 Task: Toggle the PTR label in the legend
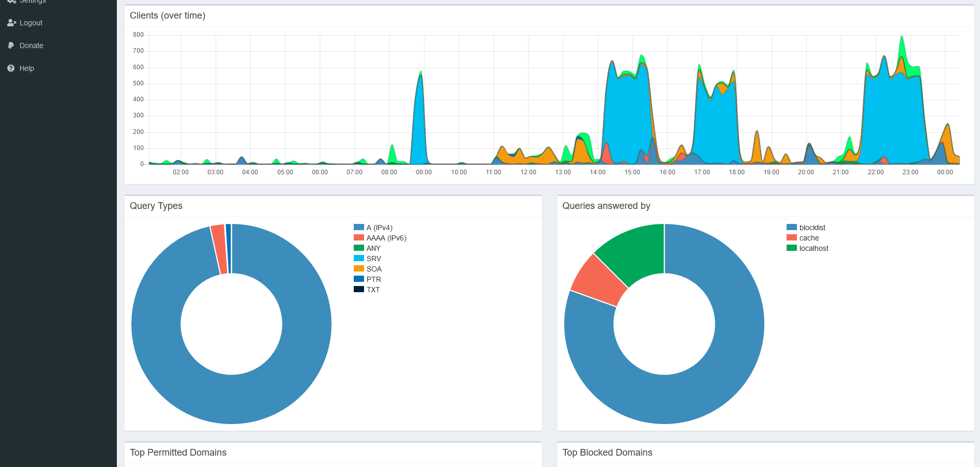tap(373, 279)
